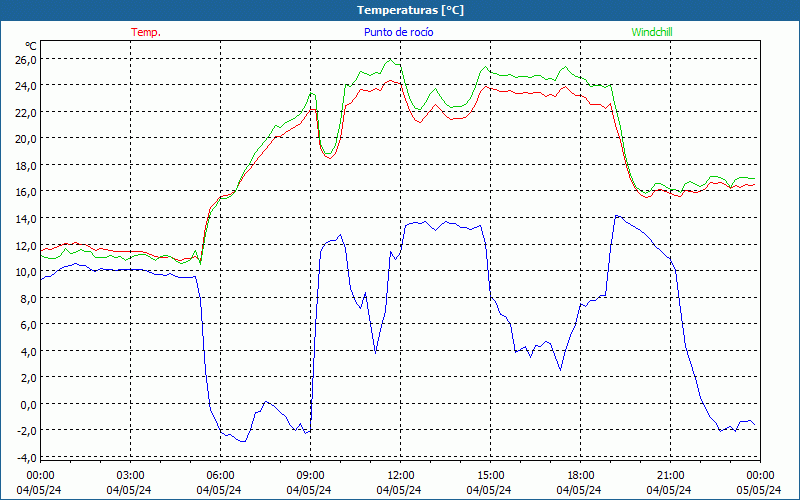This screenshot has width=800, height=500.
Task: Click the green Windchill legend label
Action: click(x=652, y=32)
